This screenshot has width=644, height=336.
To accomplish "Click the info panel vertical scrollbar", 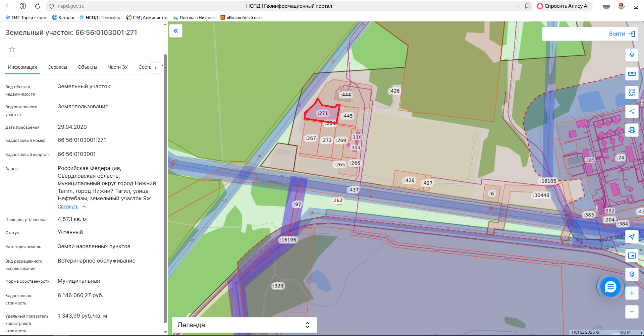I will (x=165, y=188).
